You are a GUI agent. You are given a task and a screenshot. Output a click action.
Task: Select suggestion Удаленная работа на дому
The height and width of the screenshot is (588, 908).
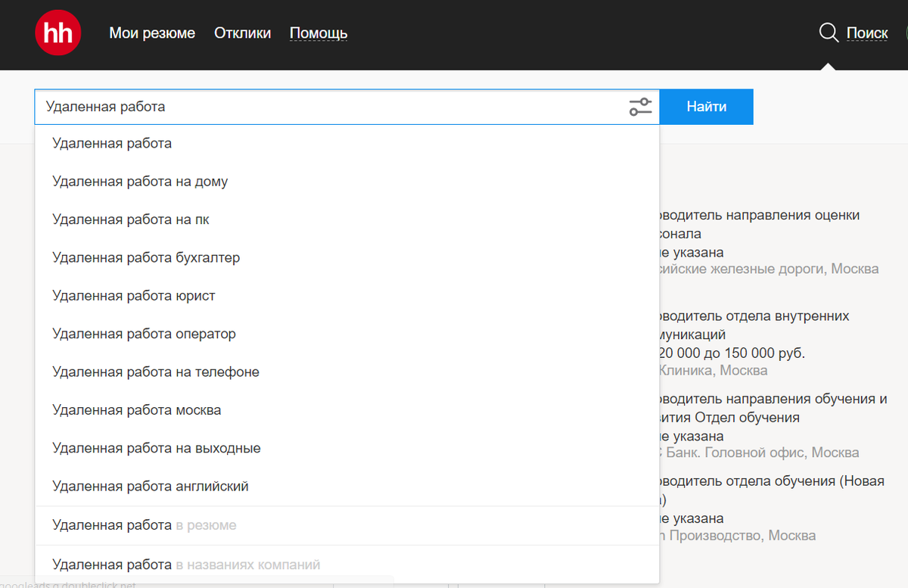pos(347,182)
